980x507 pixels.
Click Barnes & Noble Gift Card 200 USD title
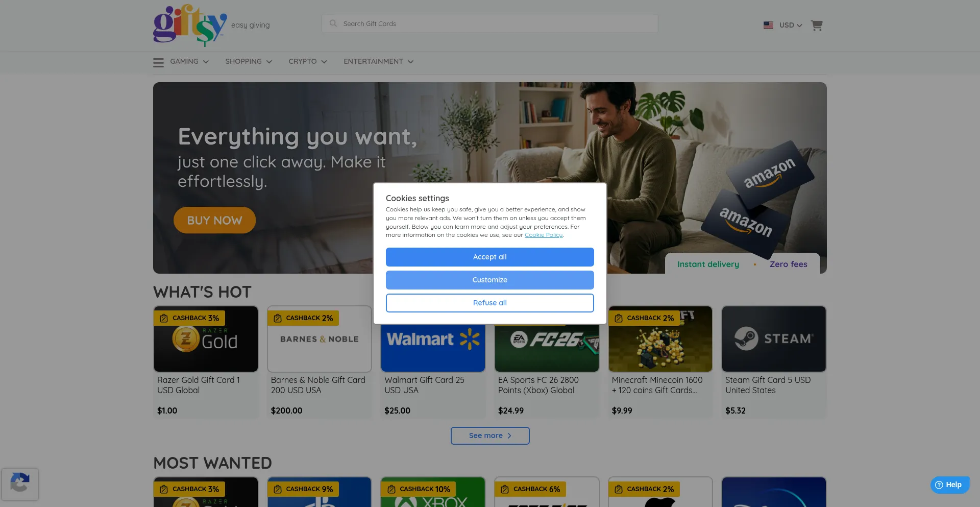318,385
